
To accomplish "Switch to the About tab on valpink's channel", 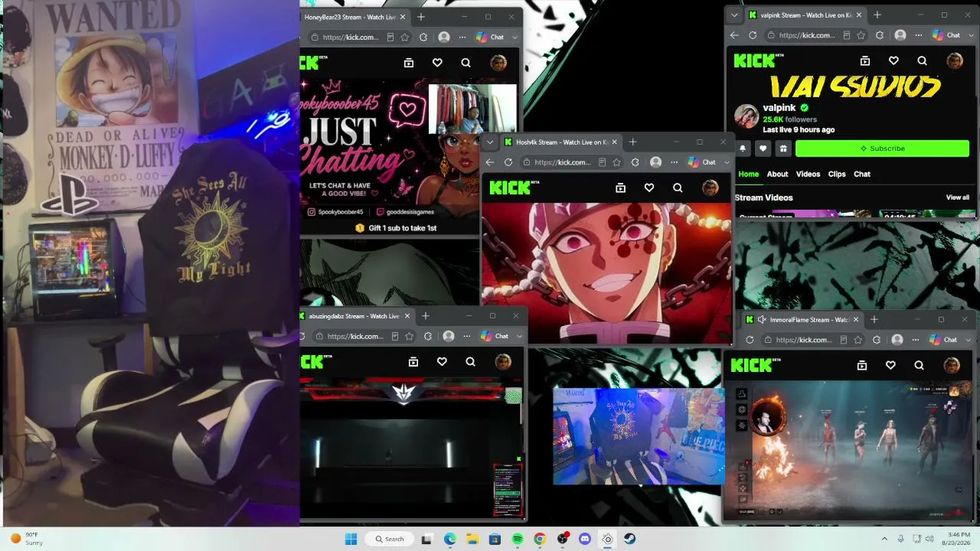I will coord(777,174).
